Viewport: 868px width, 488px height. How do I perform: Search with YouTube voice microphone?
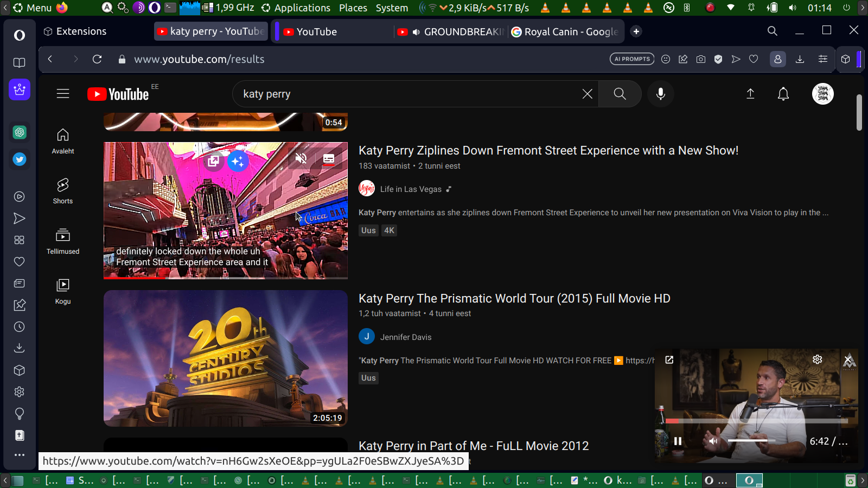pyautogui.click(x=661, y=94)
